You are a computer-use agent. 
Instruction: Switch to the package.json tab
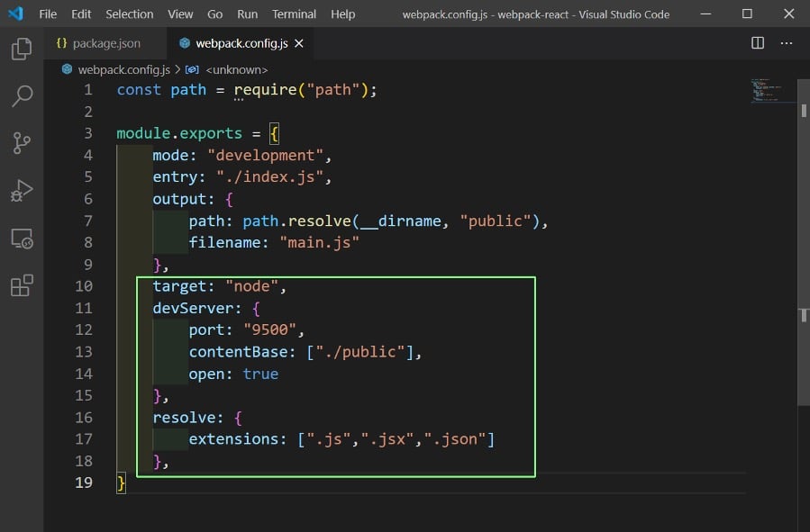click(105, 43)
